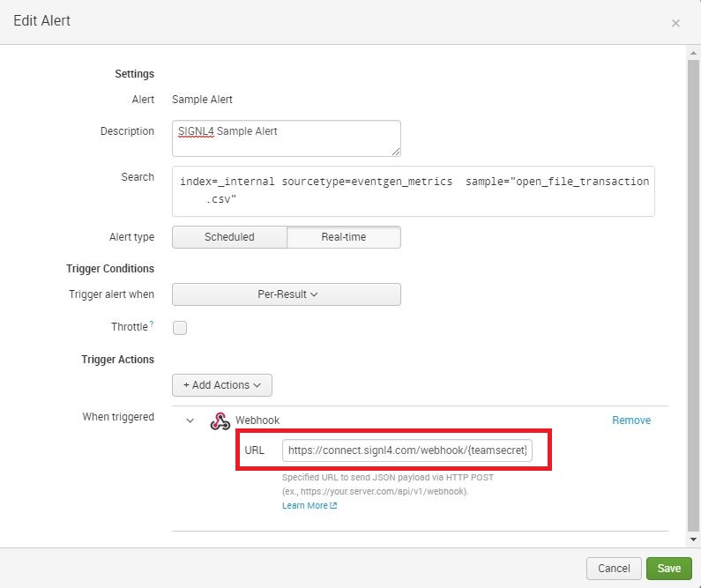Click the external link icon beside Learn More
This screenshot has height=588, width=701.
[333, 506]
